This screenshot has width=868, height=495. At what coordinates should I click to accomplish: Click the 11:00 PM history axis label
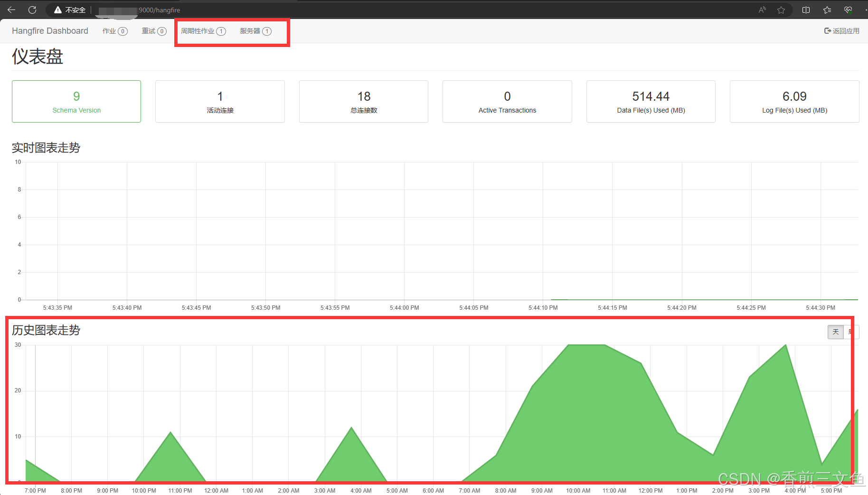point(180,491)
